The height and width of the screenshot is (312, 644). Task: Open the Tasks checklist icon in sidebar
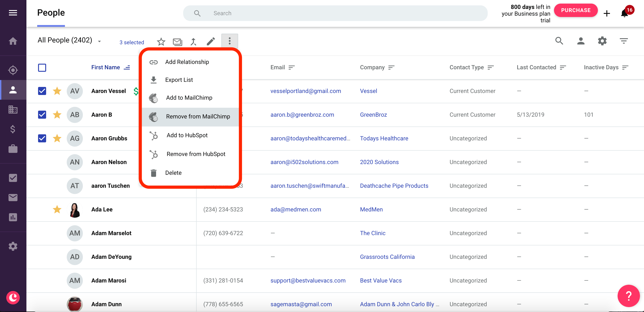[x=13, y=178]
